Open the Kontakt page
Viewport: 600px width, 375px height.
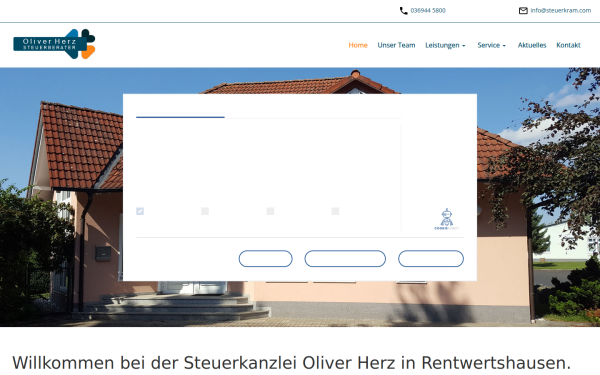click(568, 45)
